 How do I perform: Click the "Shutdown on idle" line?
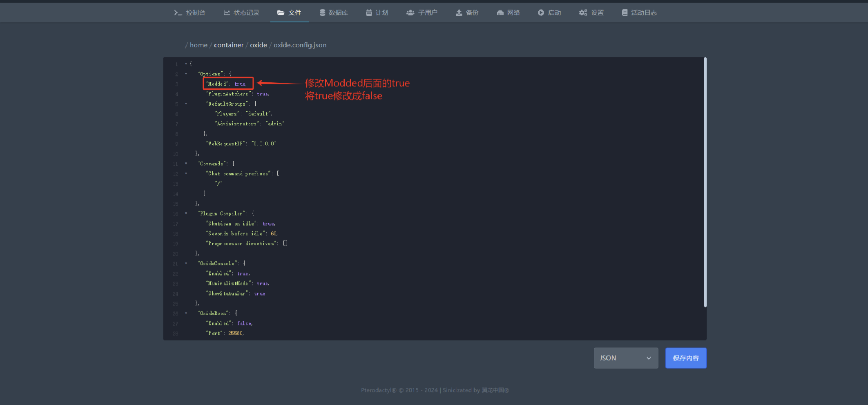click(241, 224)
